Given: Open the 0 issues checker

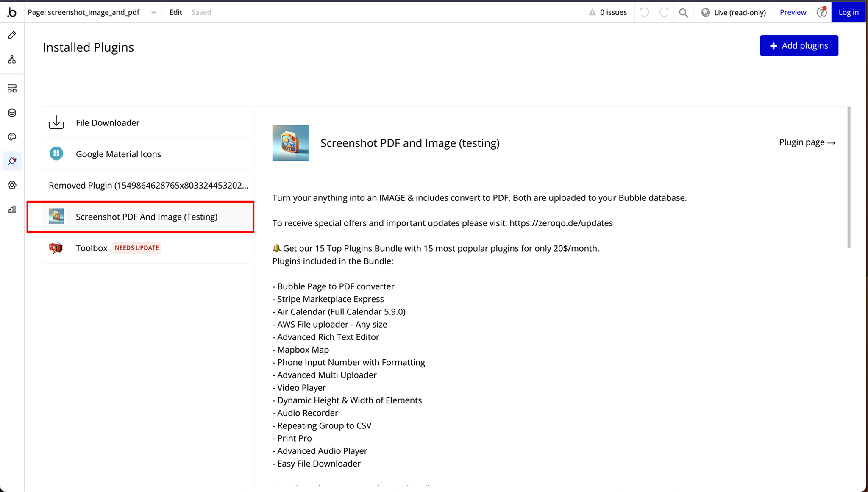Looking at the screenshot, I should tap(608, 13).
